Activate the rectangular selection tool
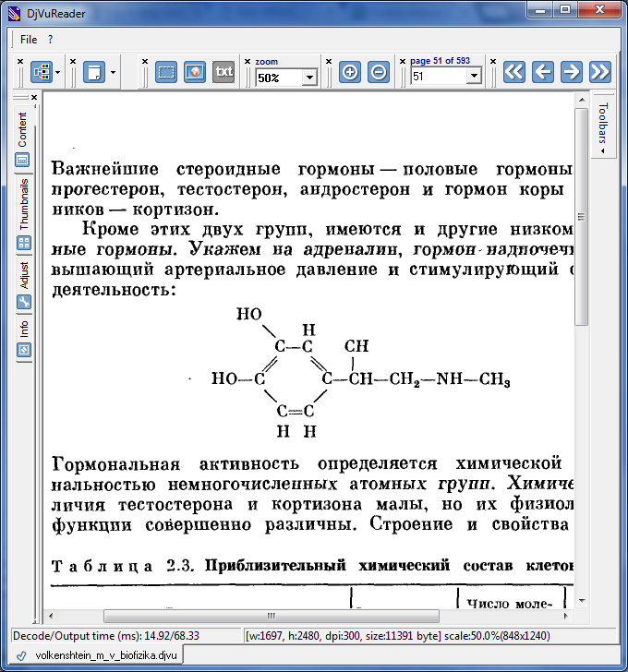The height and width of the screenshot is (672, 628). click(166, 72)
